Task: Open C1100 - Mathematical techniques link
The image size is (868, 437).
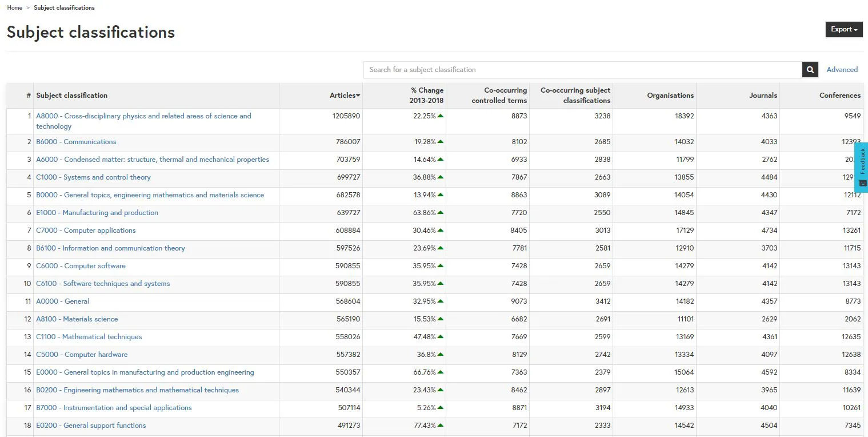Action: click(x=89, y=337)
